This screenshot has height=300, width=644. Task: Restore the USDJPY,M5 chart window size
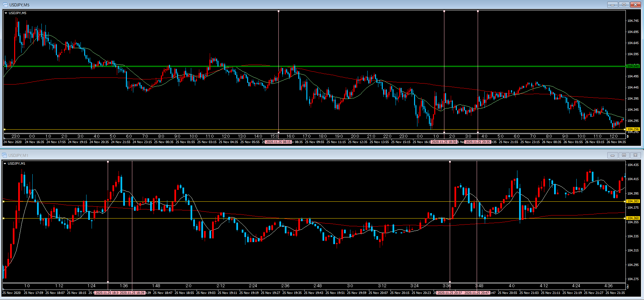click(624, 5)
